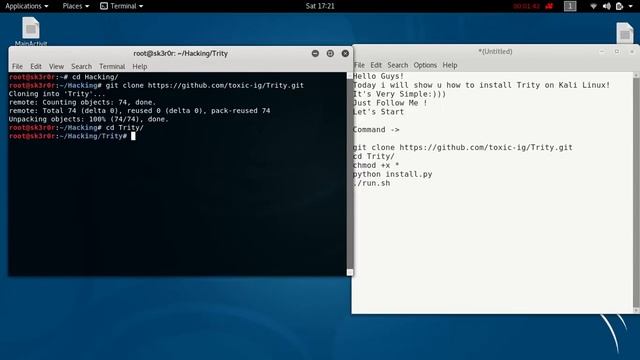Click the text editor vertical scrollbar

[x=636, y=193]
